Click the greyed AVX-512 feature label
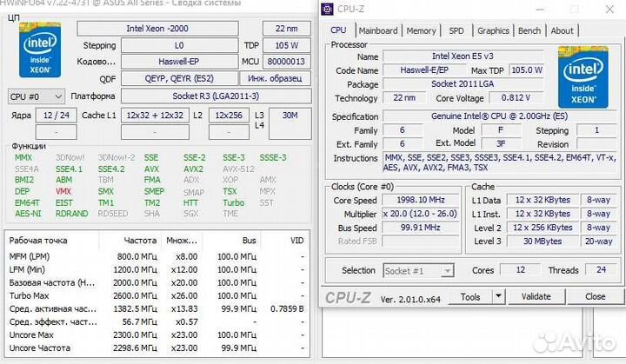The image size is (626, 364). coord(238,169)
